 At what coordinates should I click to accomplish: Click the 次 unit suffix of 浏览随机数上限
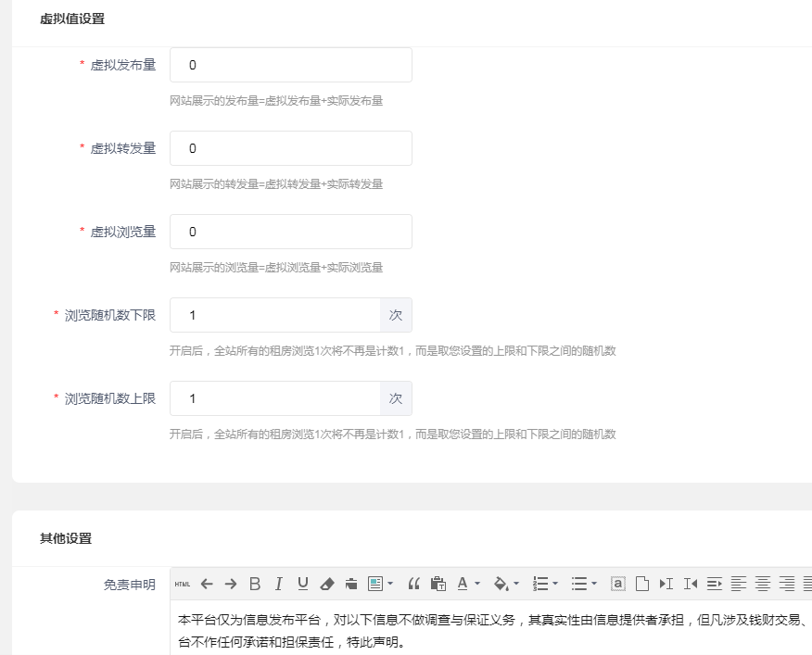[396, 398]
